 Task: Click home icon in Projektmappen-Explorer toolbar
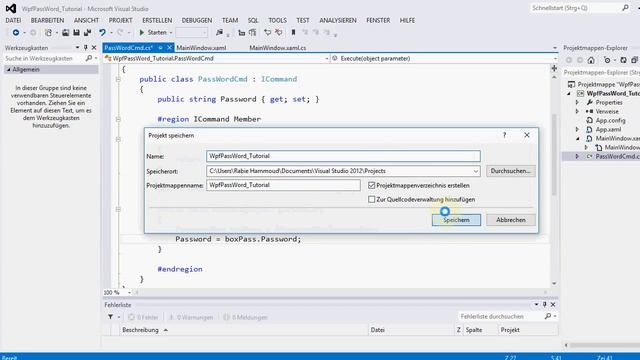[591, 60]
